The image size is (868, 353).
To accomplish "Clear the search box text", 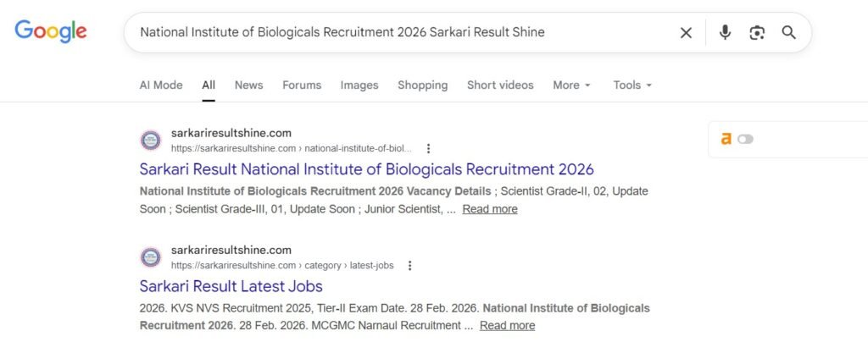I will (686, 33).
